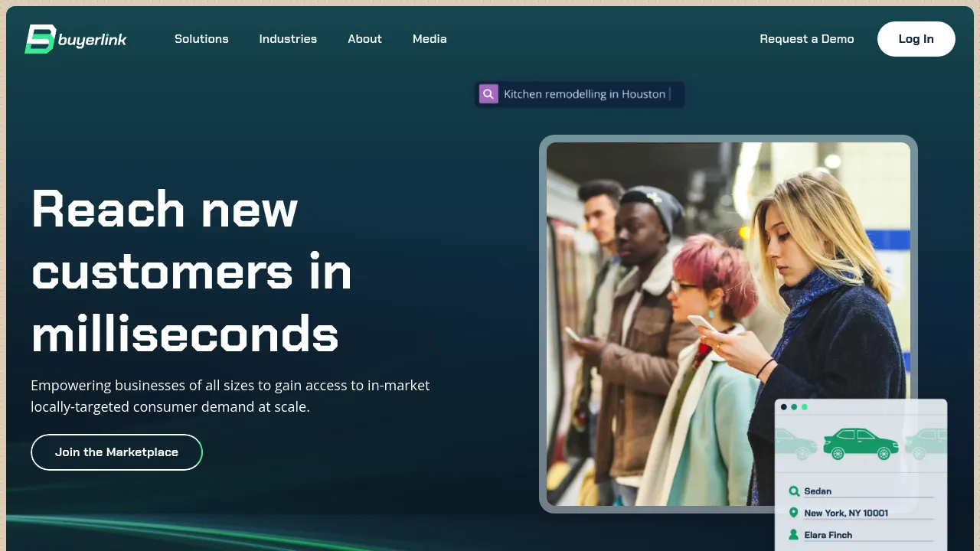Open the About menu
This screenshot has height=551, width=980.
click(364, 39)
